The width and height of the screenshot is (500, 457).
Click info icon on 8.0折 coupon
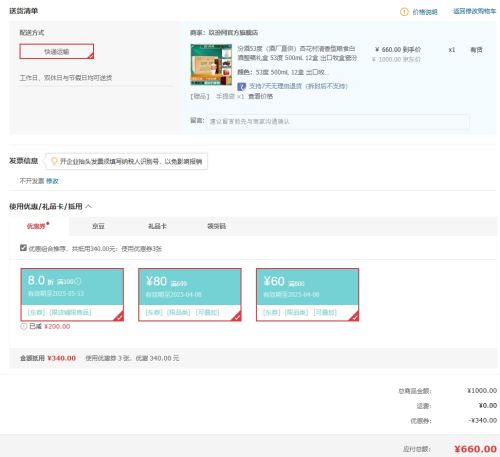[78, 282]
